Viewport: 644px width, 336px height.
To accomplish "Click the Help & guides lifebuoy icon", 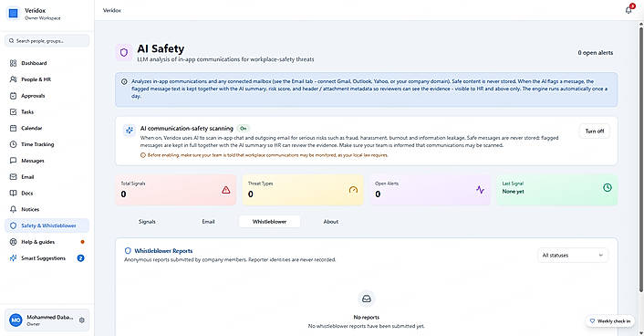I will [13, 242].
